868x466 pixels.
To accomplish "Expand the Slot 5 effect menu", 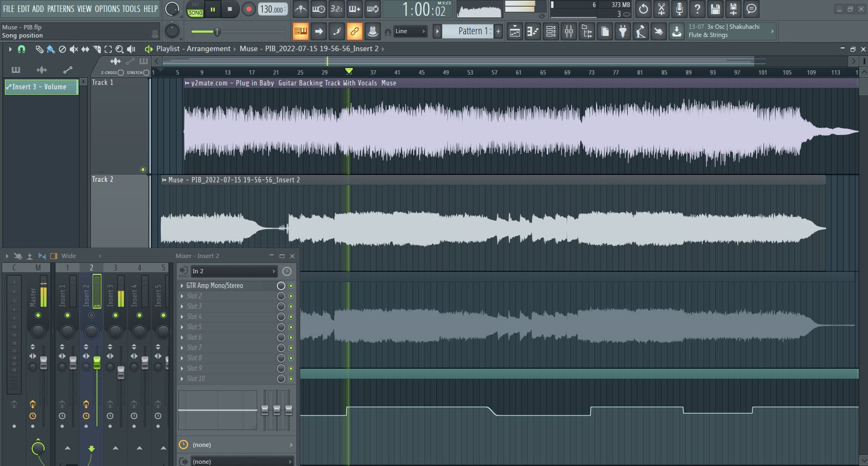I will tap(182, 327).
